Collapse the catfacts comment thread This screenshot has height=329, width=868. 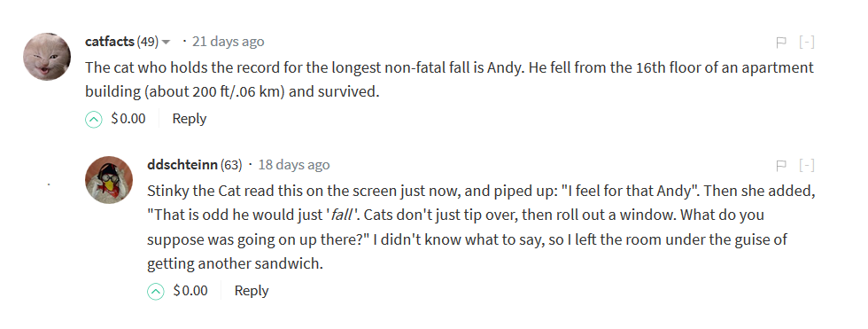pos(807,42)
